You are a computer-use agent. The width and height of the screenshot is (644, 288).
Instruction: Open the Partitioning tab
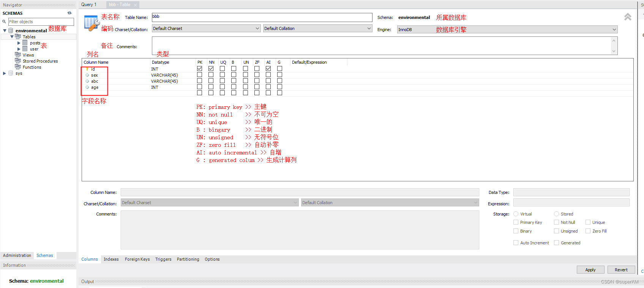(x=188, y=259)
